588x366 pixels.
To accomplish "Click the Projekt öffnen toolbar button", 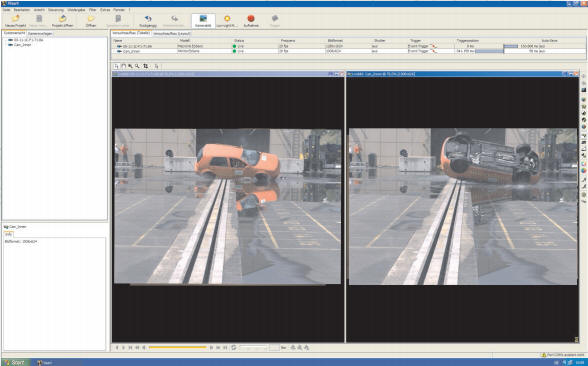I will (x=62, y=21).
